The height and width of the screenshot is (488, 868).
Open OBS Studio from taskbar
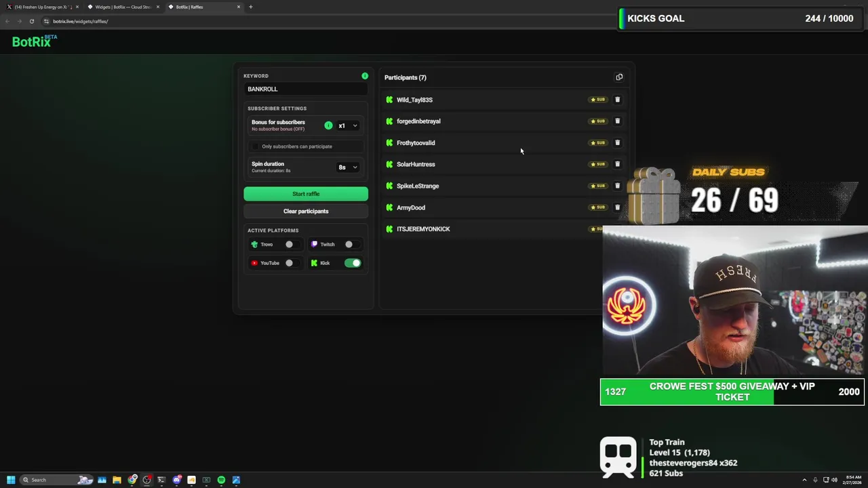[x=147, y=480]
